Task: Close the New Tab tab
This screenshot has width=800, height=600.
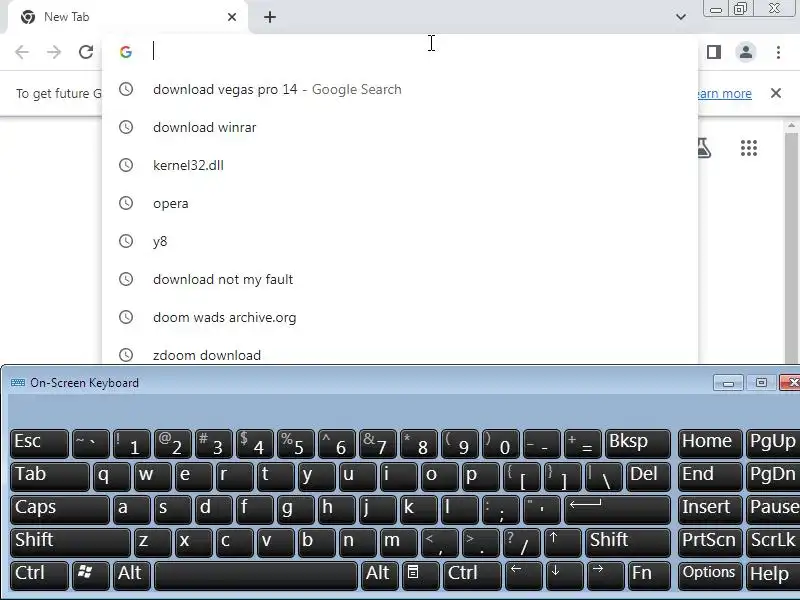Action: (x=232, y=17)
